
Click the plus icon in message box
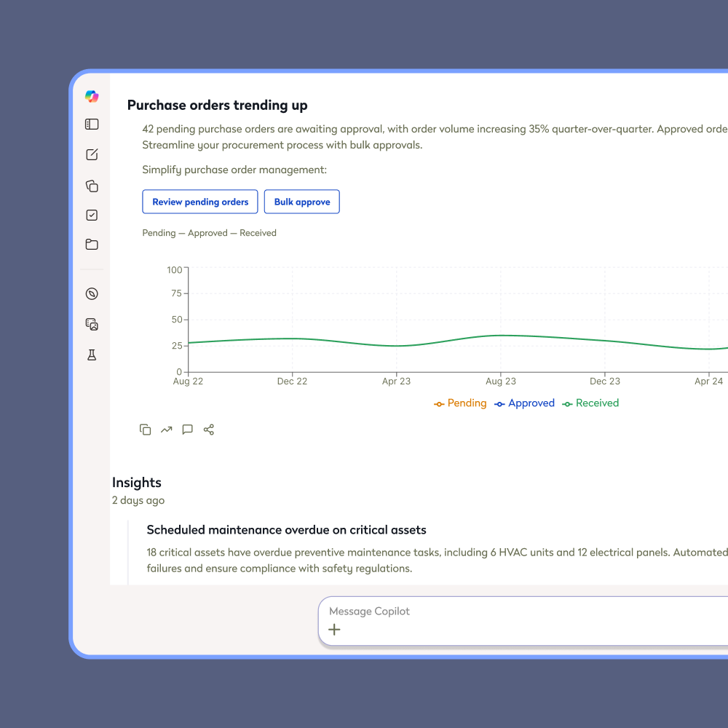click(x=334, y=630)
